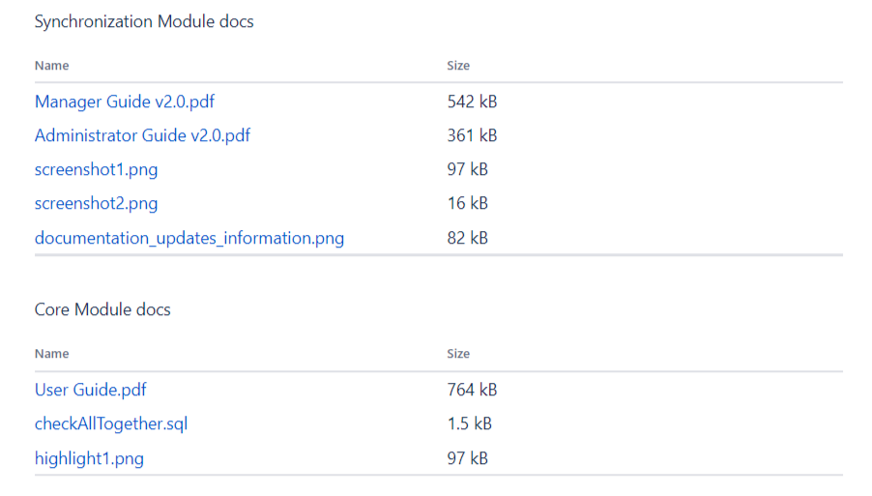Image resolution: width=872 pixels, height=496 pixels.
Task: Click Name column header in Core Module table
Action: coord(52,354)
